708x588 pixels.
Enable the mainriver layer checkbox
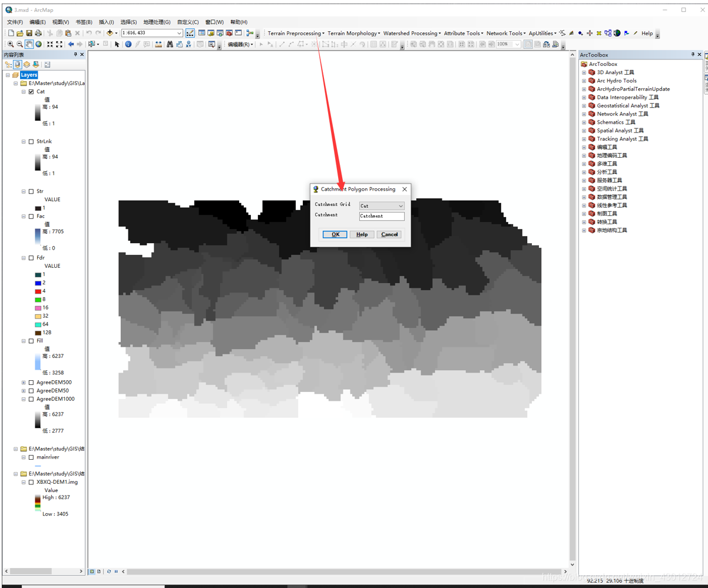[x=31, y=457]
